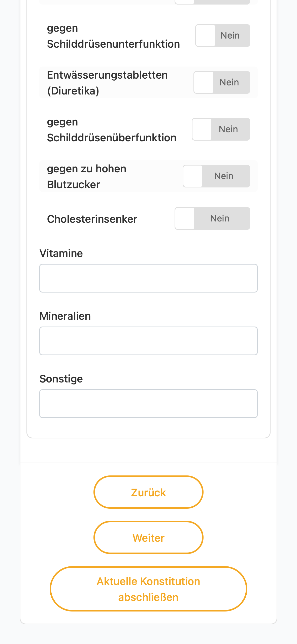Toggle the Cholesterinsenker switch
The height and width of the screenshot is (644, 297).
click(x=212, y=218)
